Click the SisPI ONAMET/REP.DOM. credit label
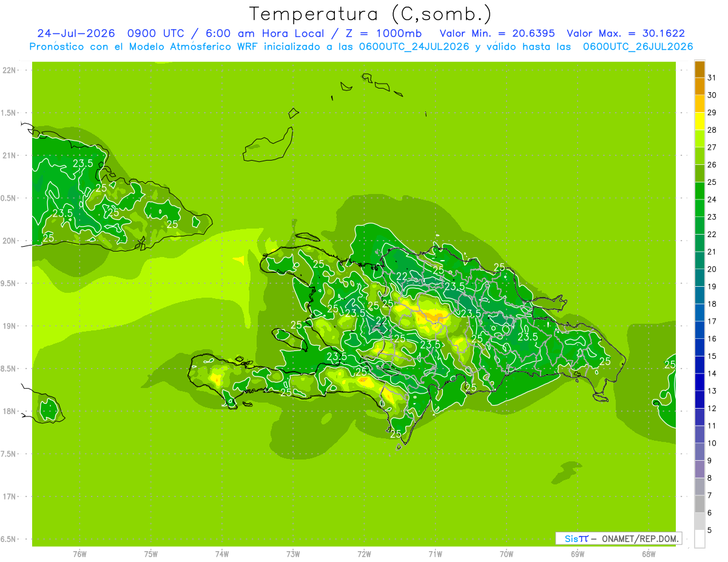The image size is (728, 562). 618,538
